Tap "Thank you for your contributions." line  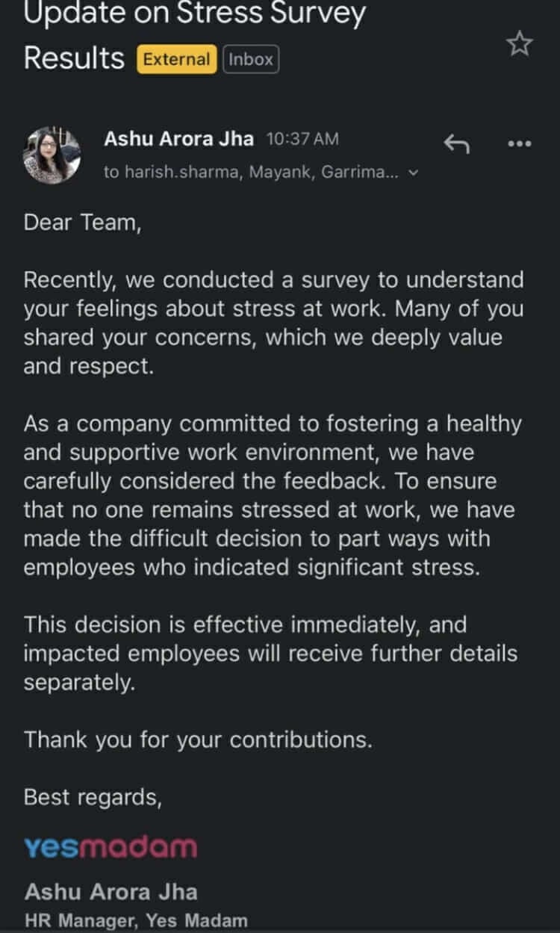click(x=198, y=740)
